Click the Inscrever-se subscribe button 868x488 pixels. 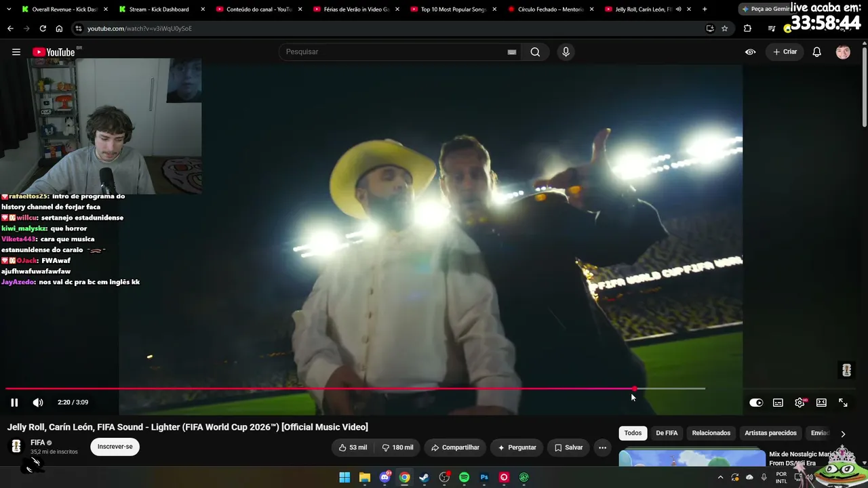tap(115, 447)
